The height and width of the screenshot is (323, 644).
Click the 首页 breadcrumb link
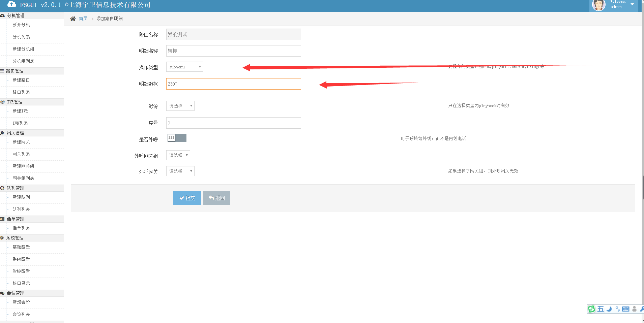(83, 19)
